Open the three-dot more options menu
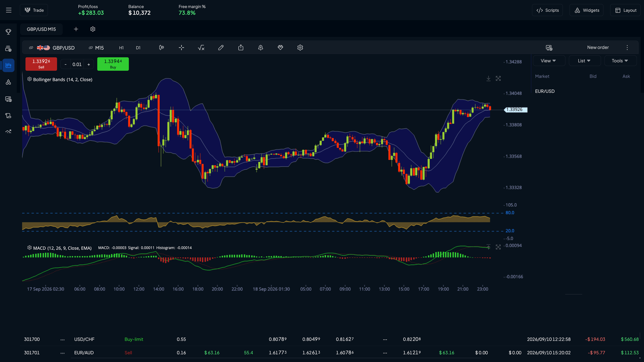The height and width of the screenshot is (362, 644). pos(627,47)
